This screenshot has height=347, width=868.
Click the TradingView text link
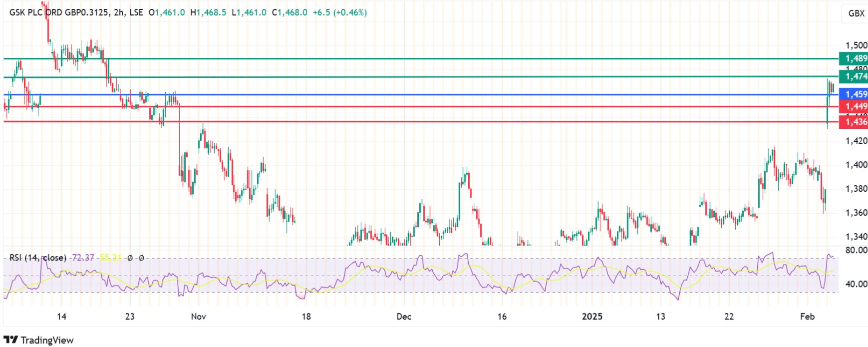47,340
